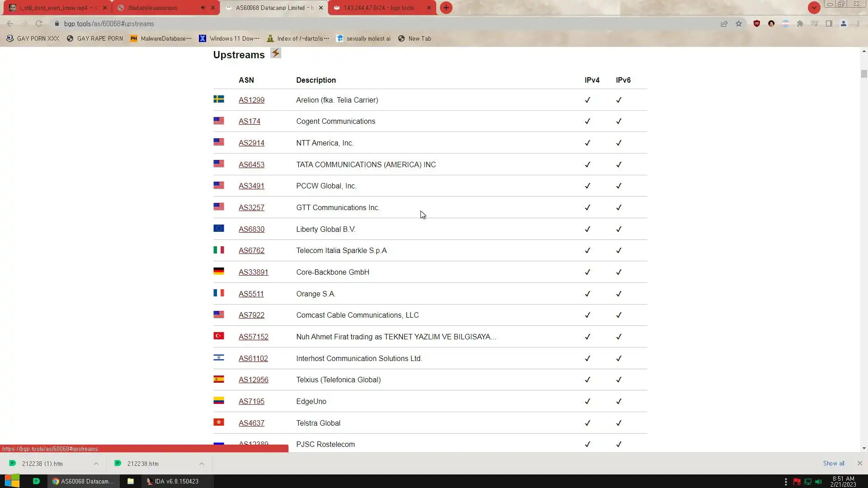Open the MalwareDatabase bookmark
The height and width of the screenshot is (488, 868).
tap(161, 38)
